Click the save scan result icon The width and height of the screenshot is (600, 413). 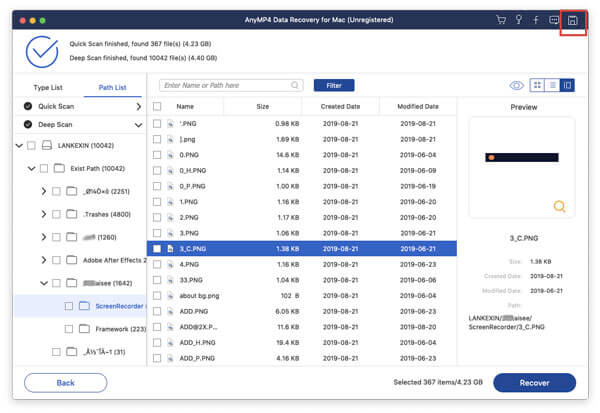(x=572, y=20)
